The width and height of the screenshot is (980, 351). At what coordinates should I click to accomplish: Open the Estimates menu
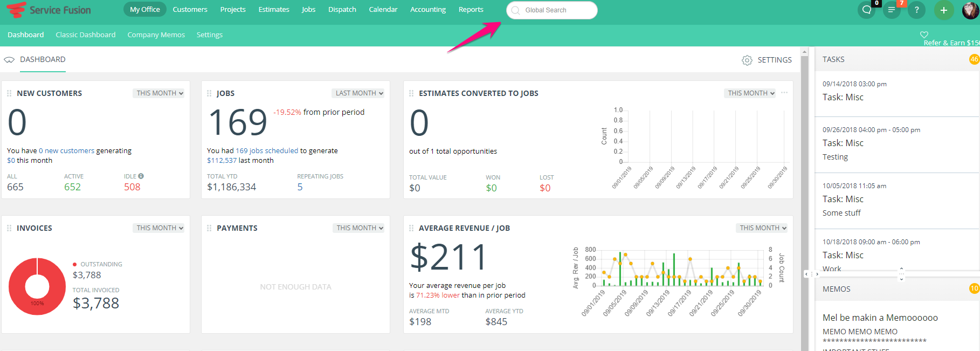point(274,10)
